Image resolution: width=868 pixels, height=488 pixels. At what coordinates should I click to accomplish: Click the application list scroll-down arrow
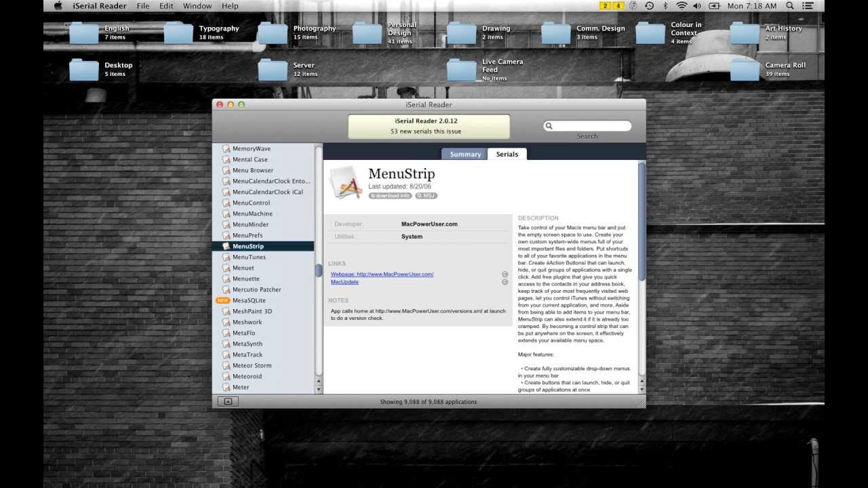[319, 390]
